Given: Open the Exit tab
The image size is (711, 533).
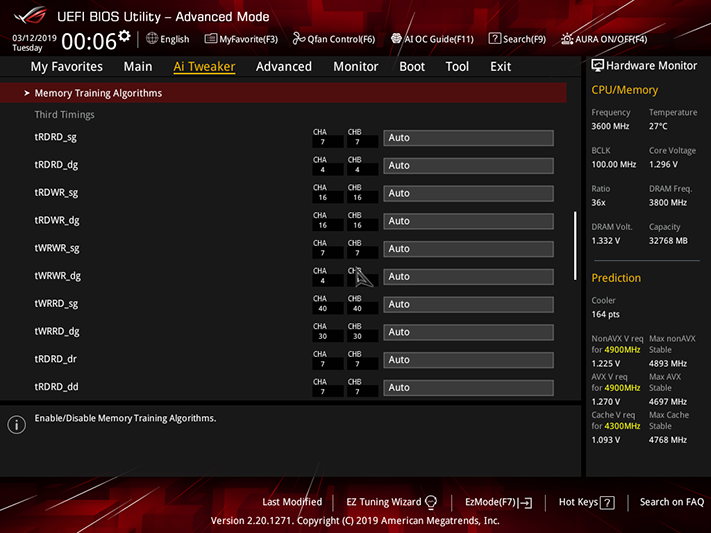Looking at the screenshot, I should click(x=501, y=67).
